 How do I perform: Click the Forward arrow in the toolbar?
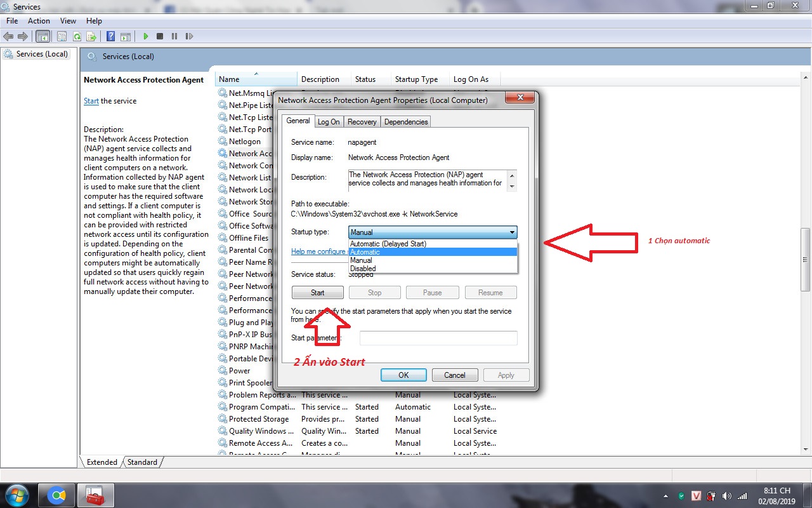[23, 36]
